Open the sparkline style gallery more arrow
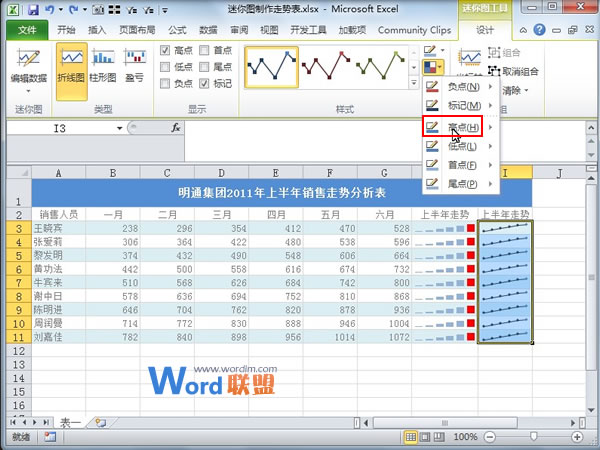Screen dimensions: 600x450 pos(414,83)
